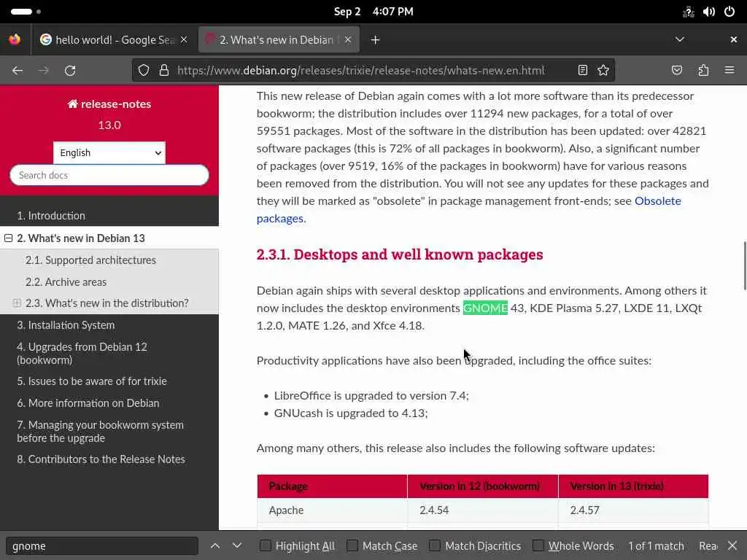Enable the Match Diacritics checkbox
The image size is (747, 560).
[x=435, y=545]
